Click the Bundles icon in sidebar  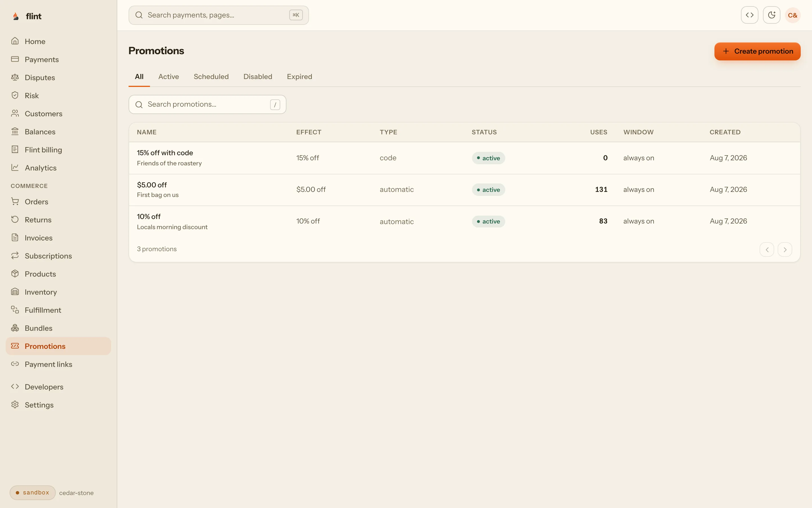tap(15, 328)
